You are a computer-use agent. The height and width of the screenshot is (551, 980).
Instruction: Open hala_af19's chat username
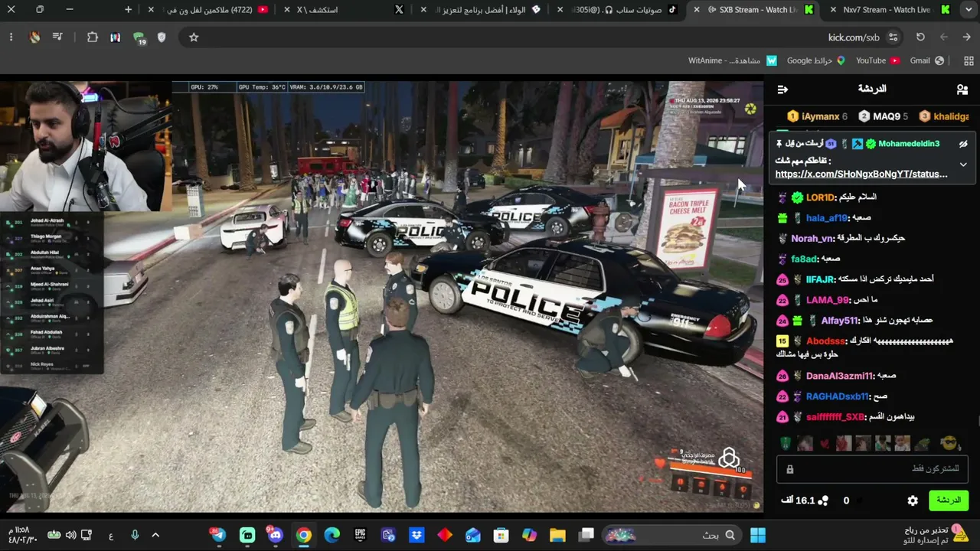point(827,218)
